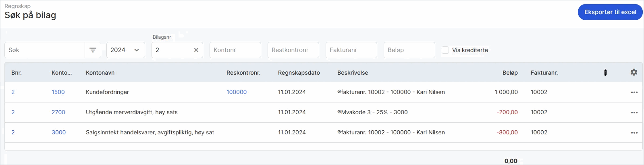
Task: Sort by the Reskontronr. column header
Action: (x=243, y=73)
